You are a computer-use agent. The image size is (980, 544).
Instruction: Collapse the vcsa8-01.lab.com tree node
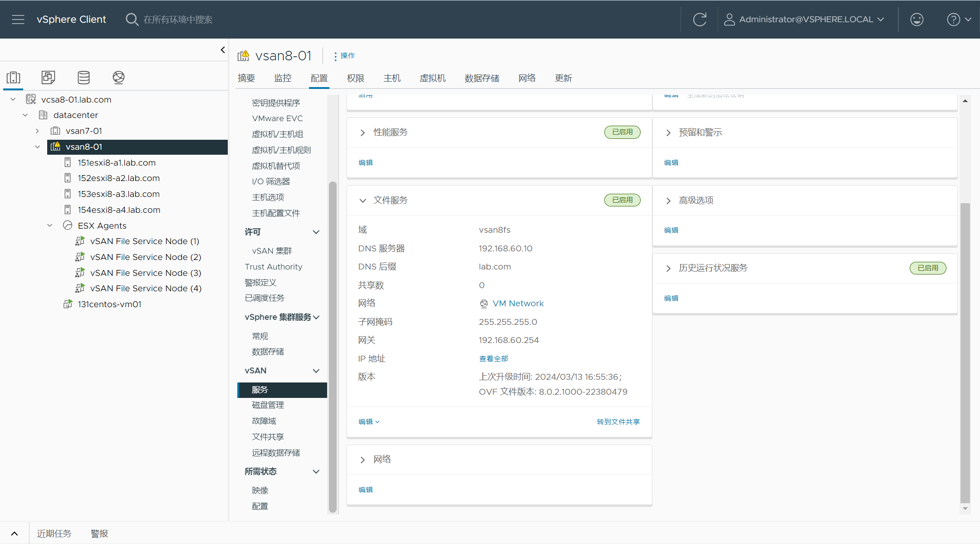coord(13,99)
